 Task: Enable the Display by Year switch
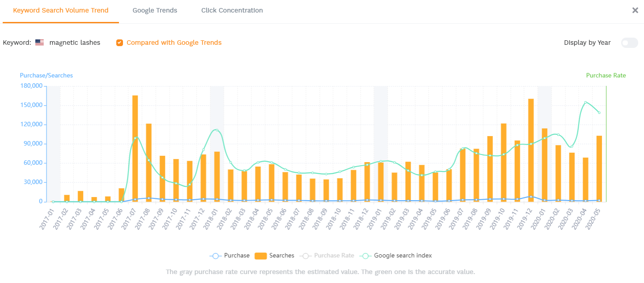coord(629,43)
